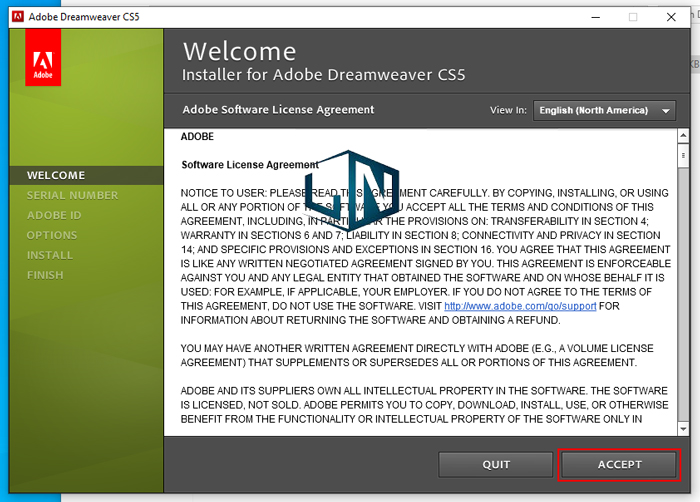Select the OPTIONS step
700x502 pixels.
tap(52, 235)
